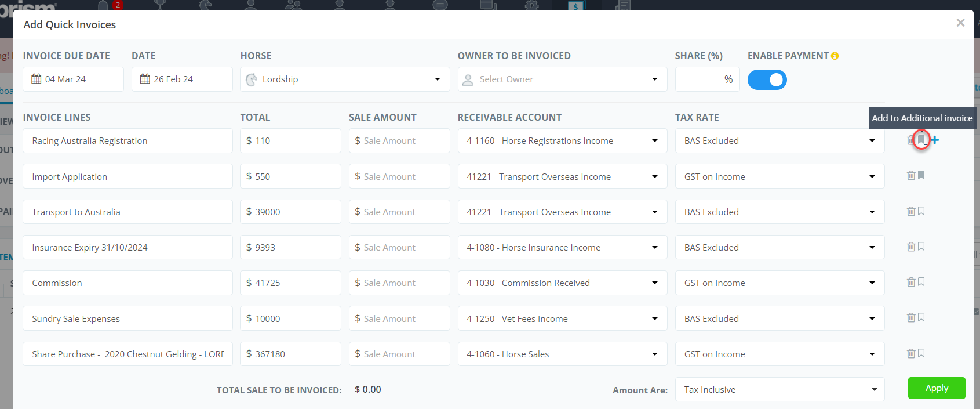Click the green Apply button
This screenshot has height=409, width=980.
(936, 388)
